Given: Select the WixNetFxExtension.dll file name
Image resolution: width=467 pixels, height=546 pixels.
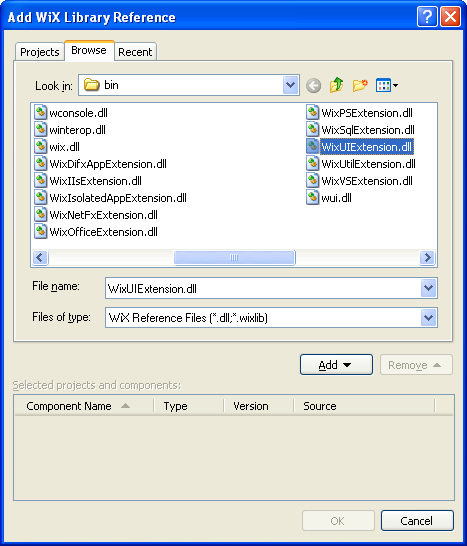Looking at the screenshot, I should [103, 215].
